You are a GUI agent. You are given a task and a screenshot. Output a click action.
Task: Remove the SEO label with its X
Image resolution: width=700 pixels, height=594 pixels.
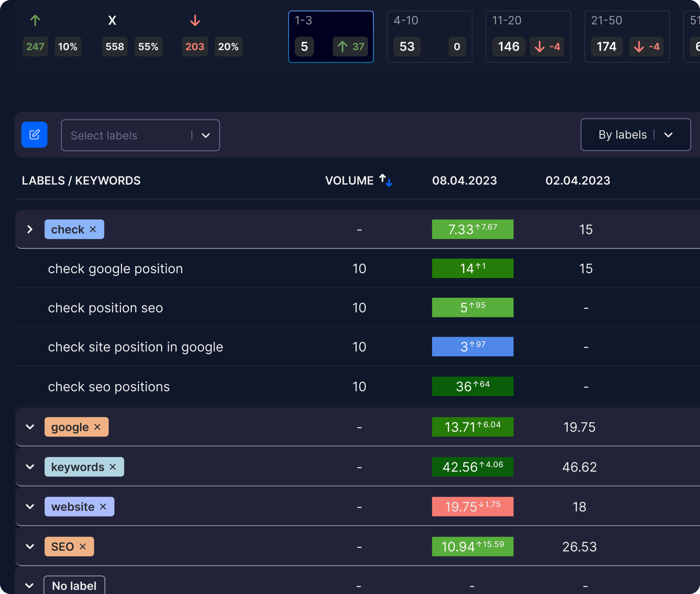(82, 546)
